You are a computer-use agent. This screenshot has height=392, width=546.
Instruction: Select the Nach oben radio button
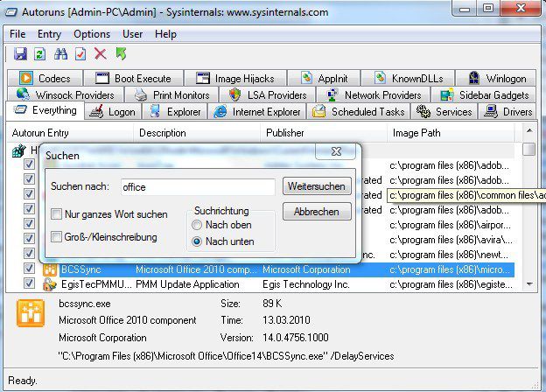[197, 225]
